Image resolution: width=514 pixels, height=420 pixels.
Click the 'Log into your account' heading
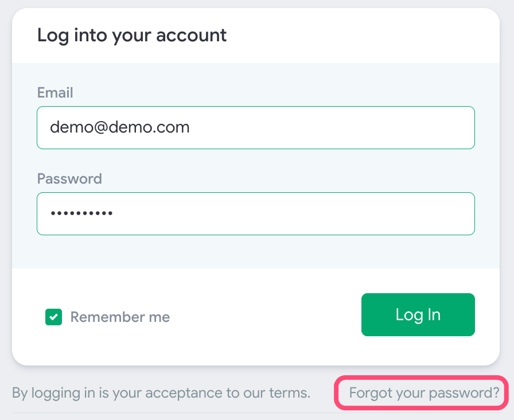tap(132, 36)
